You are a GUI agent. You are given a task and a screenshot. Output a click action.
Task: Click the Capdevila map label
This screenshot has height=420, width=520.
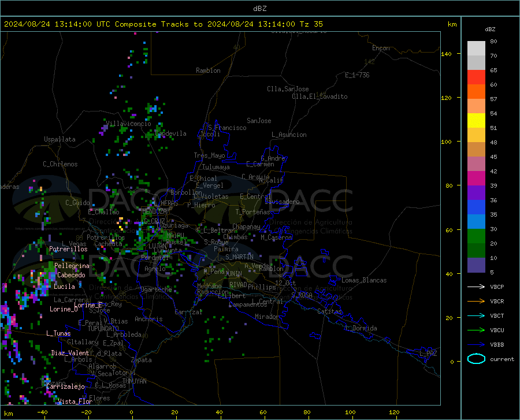click(x=170, y=133)
